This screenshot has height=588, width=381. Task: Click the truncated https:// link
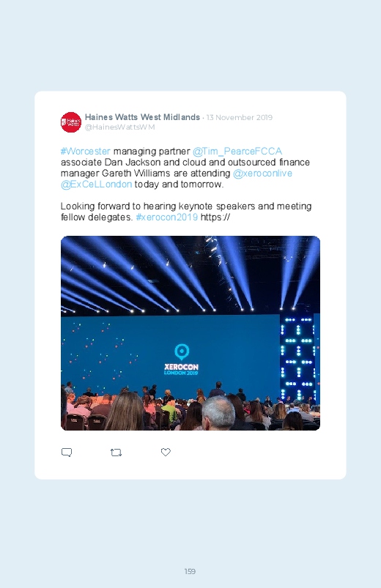click(x=215, y=217)
